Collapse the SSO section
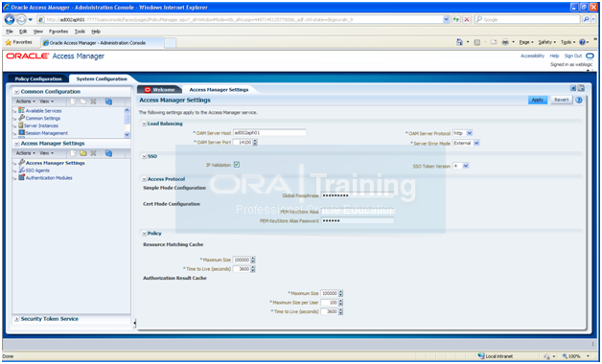 click(145, 156)
